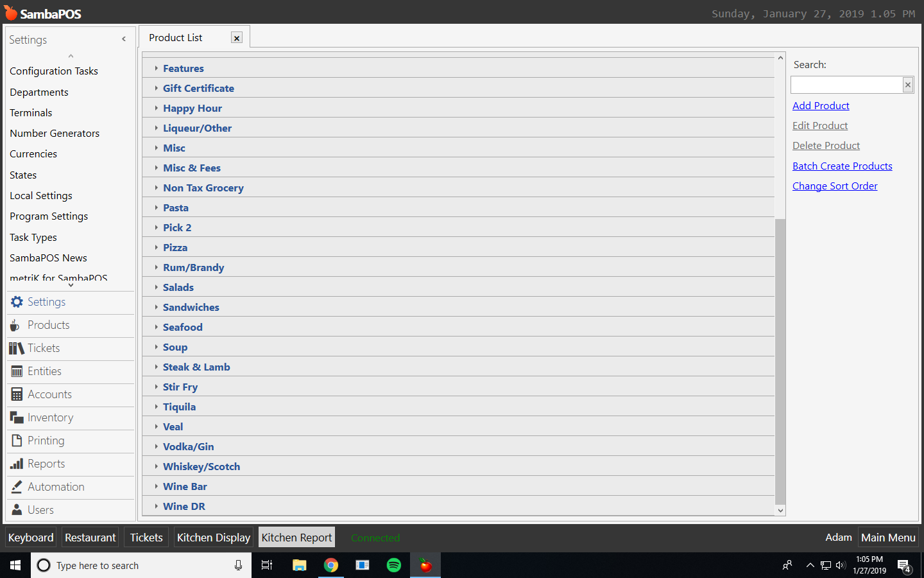The image size is (924, 578).
Task: Expand the Non Tax Grocery group
Action: 156,188
